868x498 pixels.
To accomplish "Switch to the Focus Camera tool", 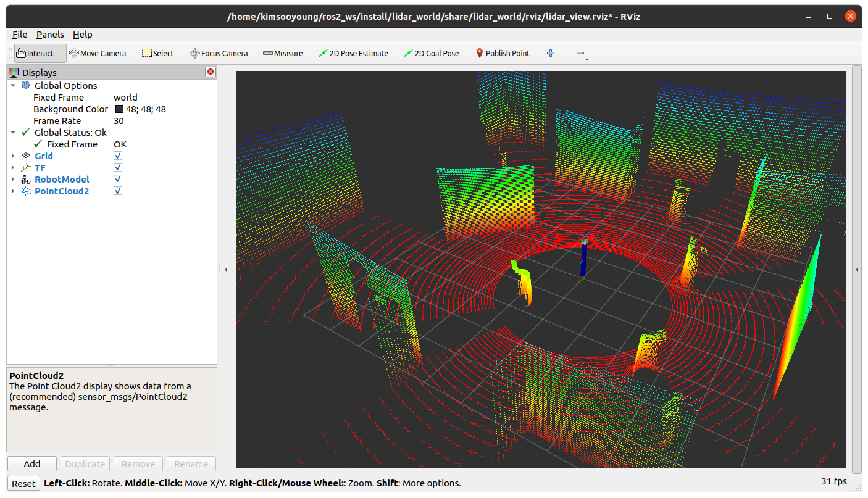I will [x=219, y=53].
